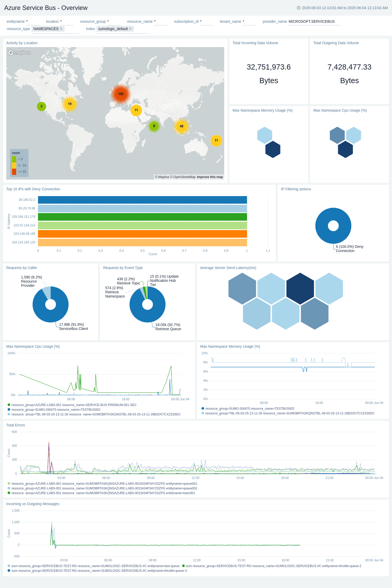The width and height of the screenshot is (392, 588).
Task: Open the Improve this map link
Action: click(x=210, y=177)
